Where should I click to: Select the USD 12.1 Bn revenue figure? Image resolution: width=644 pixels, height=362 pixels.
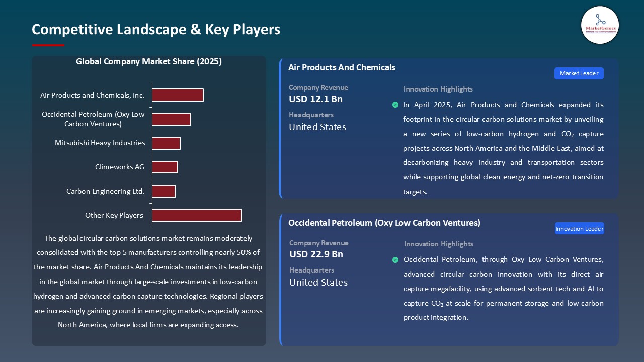pyautogui.click(x=315, y=99)
